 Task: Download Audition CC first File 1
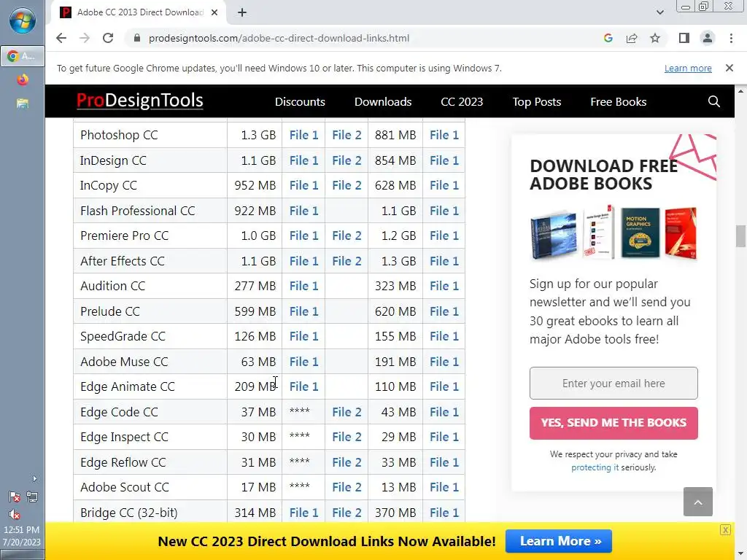[304, 286]
